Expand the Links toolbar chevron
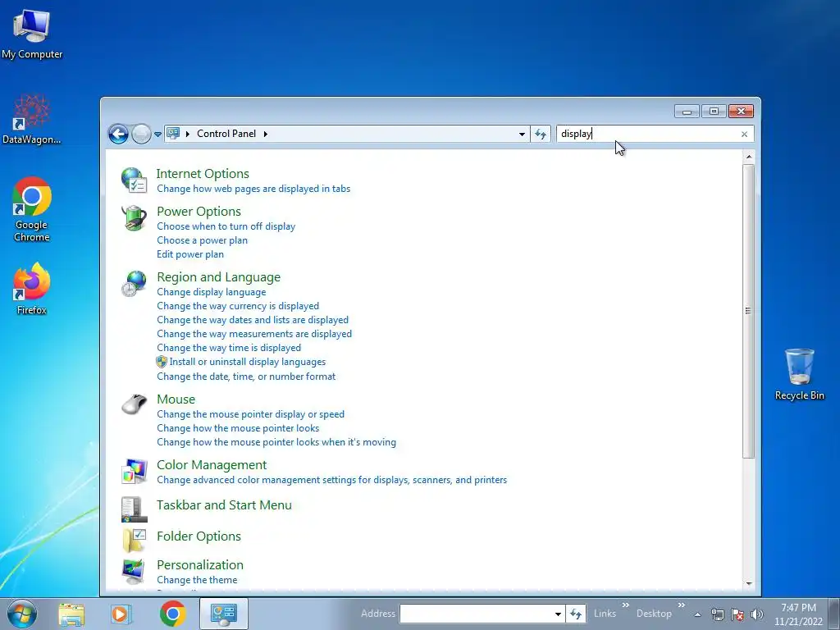Viewport: 840px width, 630px height. tap(625, 605)
